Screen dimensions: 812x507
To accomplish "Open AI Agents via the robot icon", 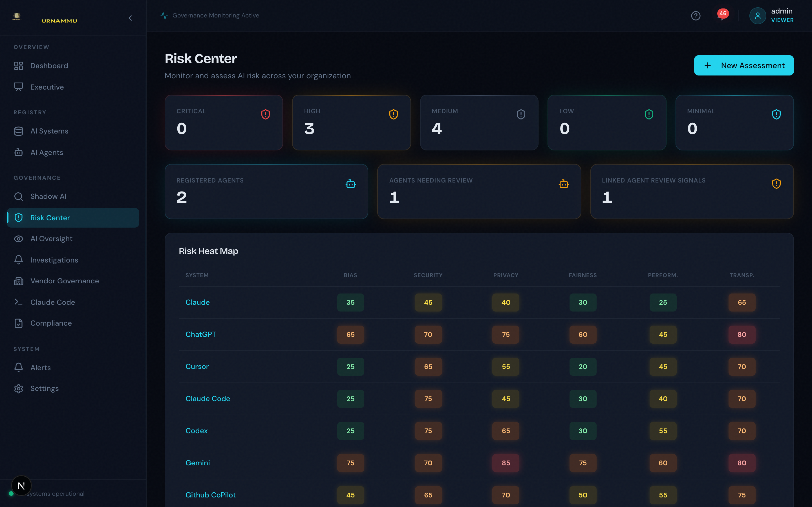I will point(18,152).
